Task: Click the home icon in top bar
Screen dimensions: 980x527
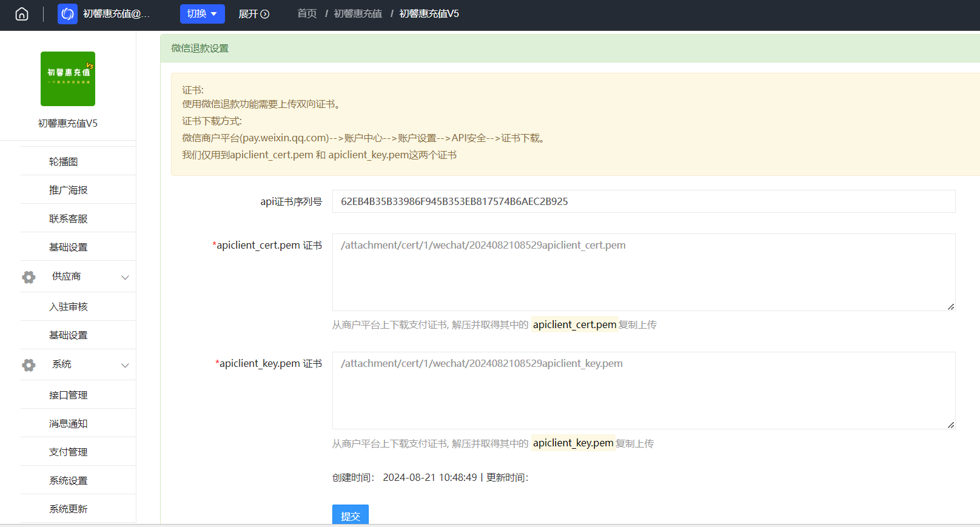Action: pos(22,14)
